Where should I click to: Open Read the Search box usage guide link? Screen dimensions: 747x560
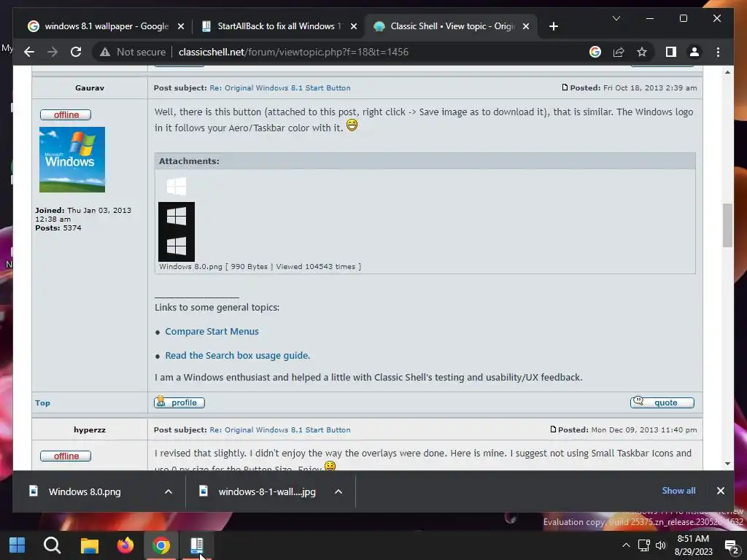tap(237, 356)
